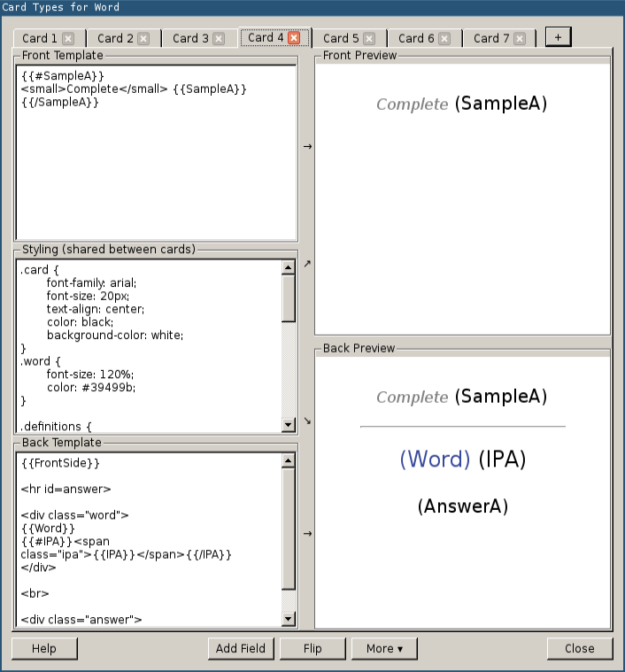Delete Card 6 via its X icon

[x=444, y=39]
